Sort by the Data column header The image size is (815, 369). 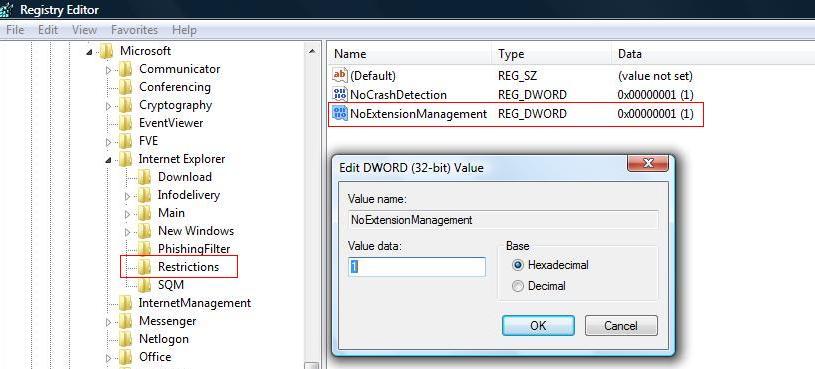713,54
